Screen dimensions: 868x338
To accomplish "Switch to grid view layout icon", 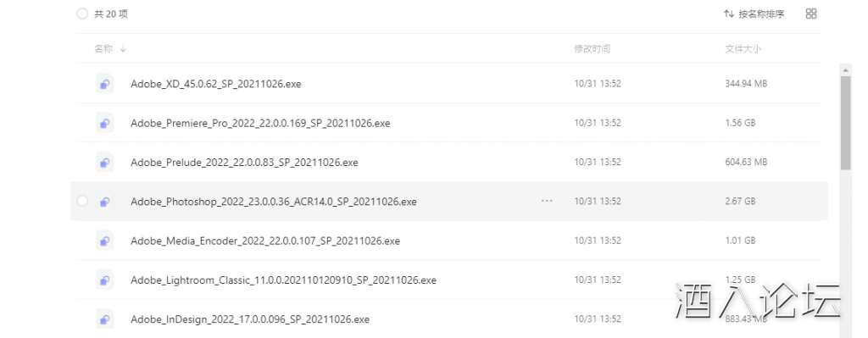I will pos(811,14).
